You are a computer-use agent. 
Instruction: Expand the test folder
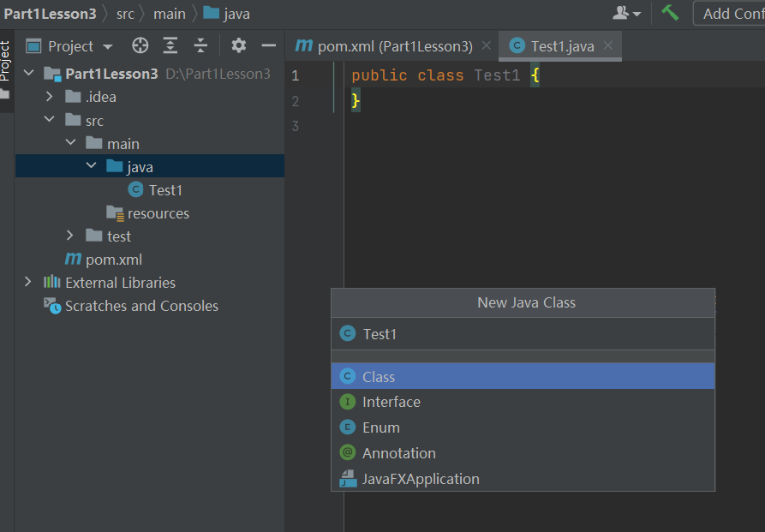pos(71,236)
